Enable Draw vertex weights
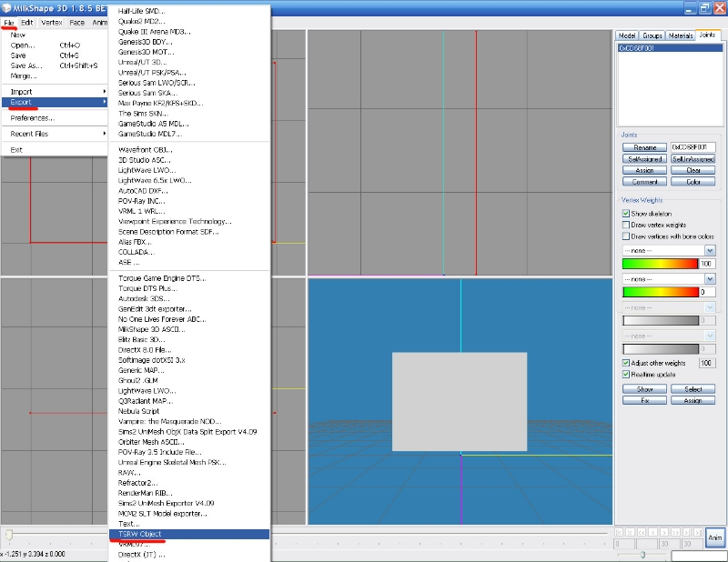 625,225
